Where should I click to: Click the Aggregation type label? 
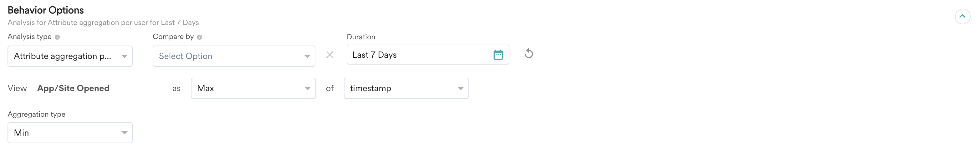pos(37,114)
